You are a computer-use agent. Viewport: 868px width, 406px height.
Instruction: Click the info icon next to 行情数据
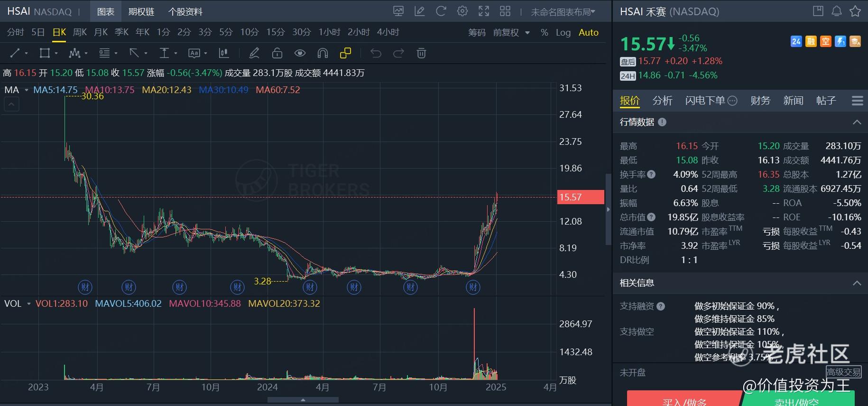pos(662,122)
